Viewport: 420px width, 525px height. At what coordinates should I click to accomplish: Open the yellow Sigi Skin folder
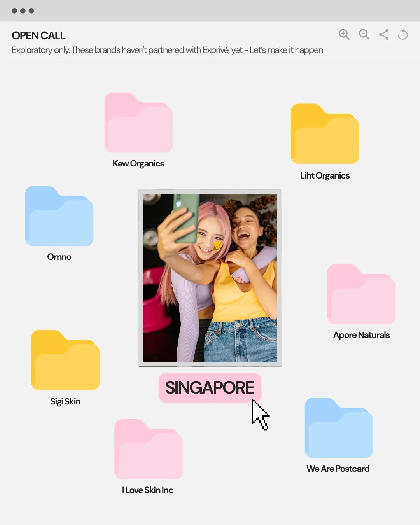pyautogui.click(x=65, y=360)
